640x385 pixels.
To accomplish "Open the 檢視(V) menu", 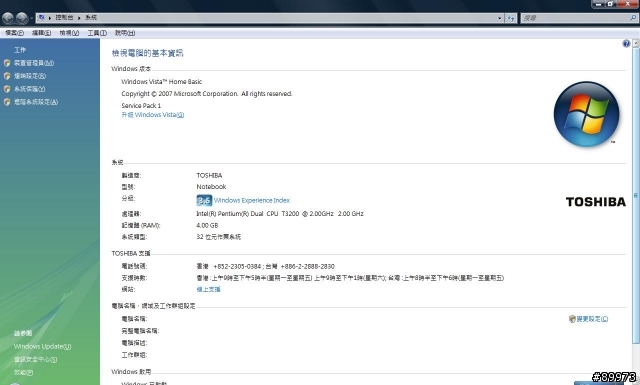I will tap(69, 33).
